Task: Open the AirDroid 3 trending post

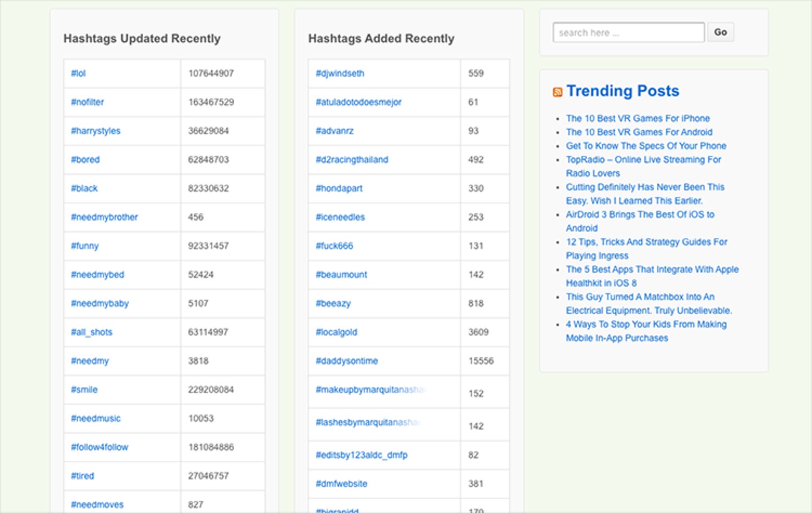Action: click(640, 214)
